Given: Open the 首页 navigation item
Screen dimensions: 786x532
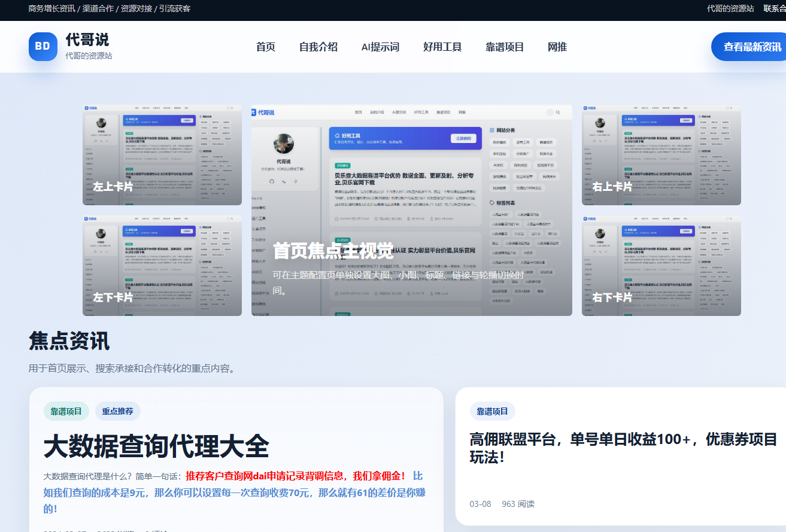Looking at the screenshot, I should 265,46.
